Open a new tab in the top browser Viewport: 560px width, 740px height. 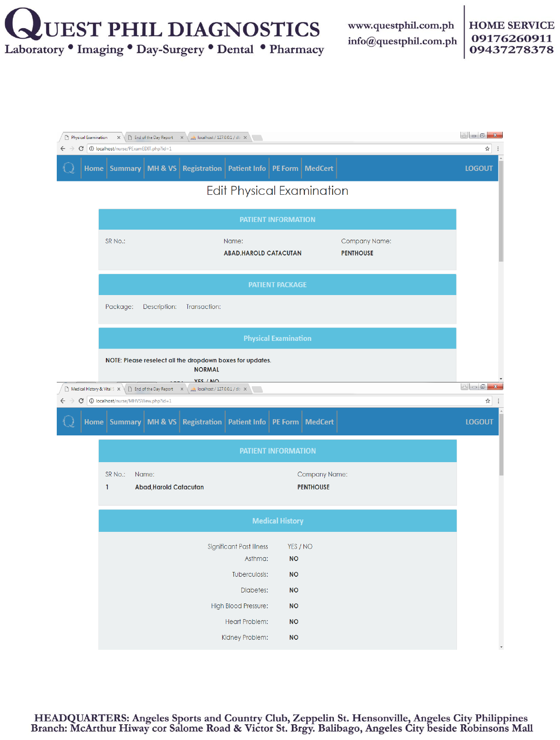258,138
